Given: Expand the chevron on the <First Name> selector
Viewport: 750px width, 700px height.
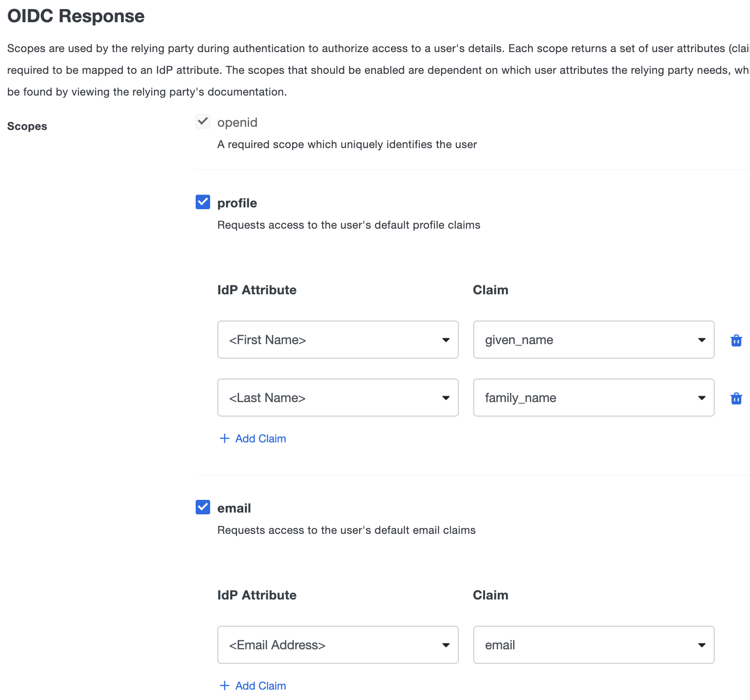Looking at the screenshot, I should [446, 340].
